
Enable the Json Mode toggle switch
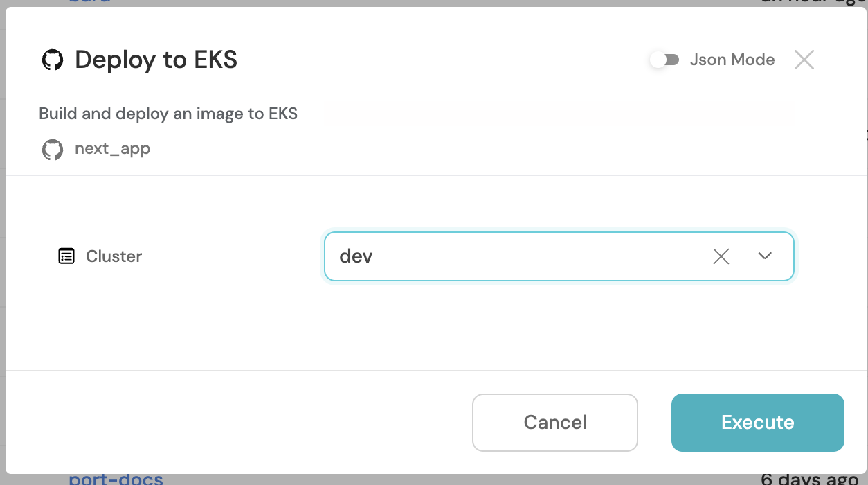click(x=664, y=60)
